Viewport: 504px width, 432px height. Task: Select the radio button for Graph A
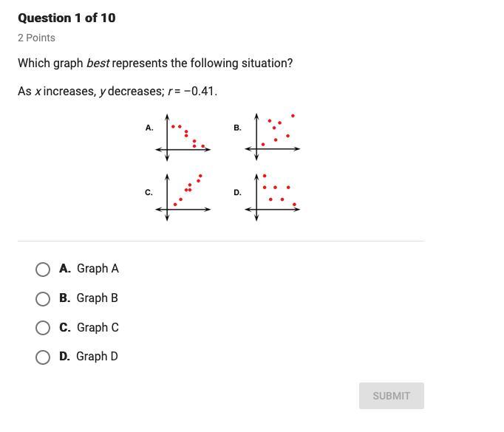[43, 270]
